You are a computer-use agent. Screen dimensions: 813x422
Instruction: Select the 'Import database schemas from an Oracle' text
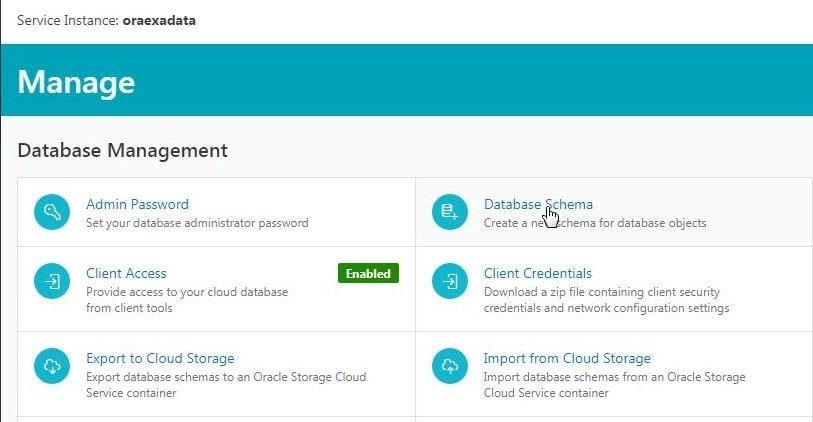592,377
